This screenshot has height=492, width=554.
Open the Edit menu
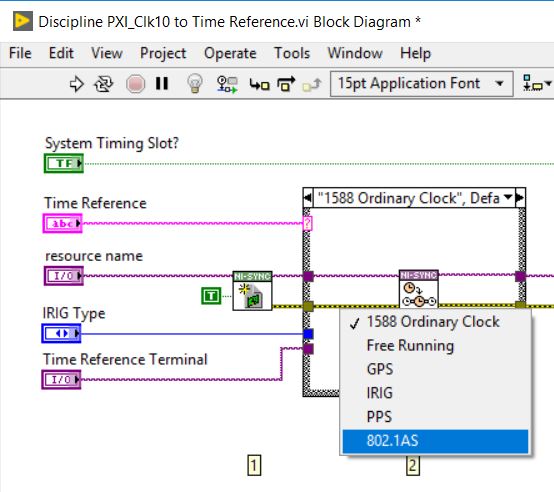(61, 53)
